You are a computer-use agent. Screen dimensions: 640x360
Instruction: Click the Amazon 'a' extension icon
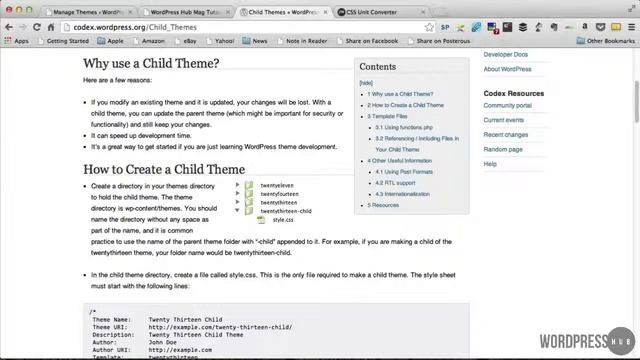(584, 27)
